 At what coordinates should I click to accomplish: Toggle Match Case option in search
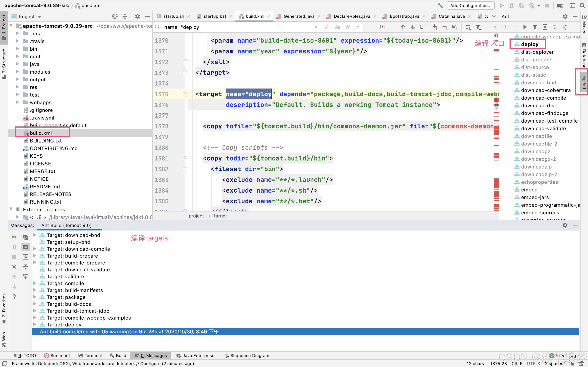pyautogui.click(x=338, y=27)
